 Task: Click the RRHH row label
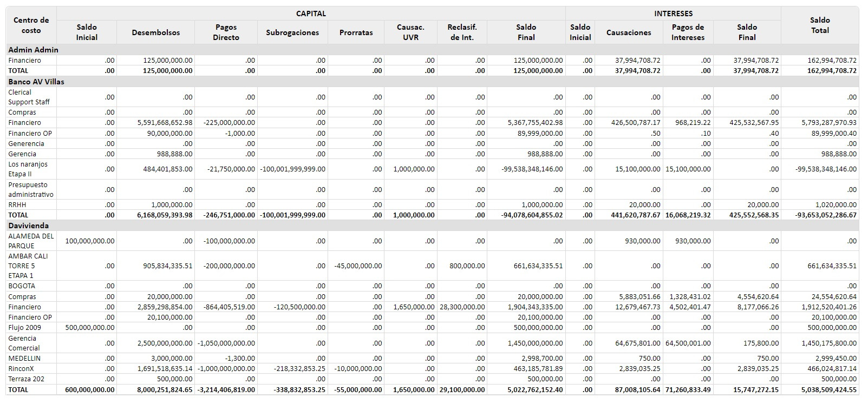click(17, 205)
